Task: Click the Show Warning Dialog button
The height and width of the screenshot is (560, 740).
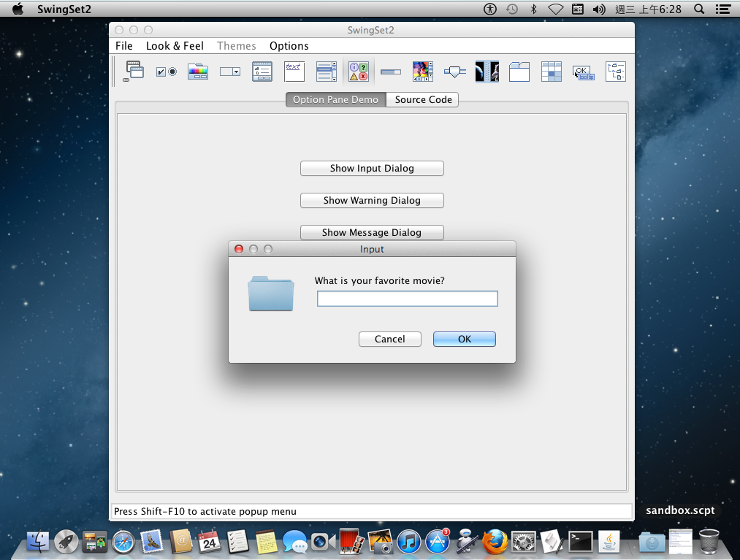Action: pyautogui.click(x=372, y=200)
